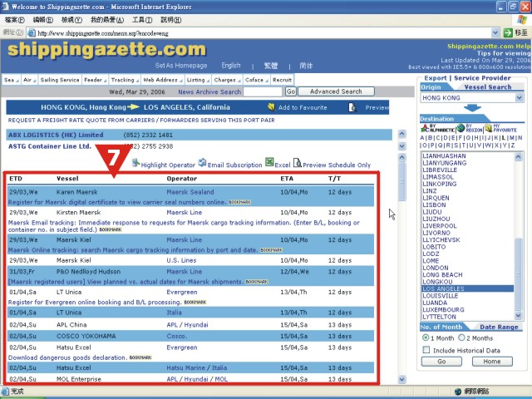Click the Advanced Search button
This screenshot has height=399, width=532.
(x=336, y=91)
